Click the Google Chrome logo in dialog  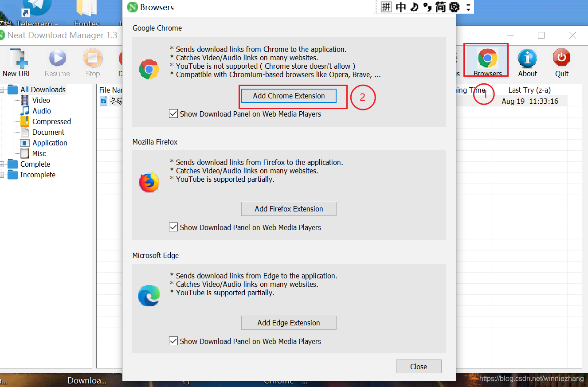coord(149,70)
